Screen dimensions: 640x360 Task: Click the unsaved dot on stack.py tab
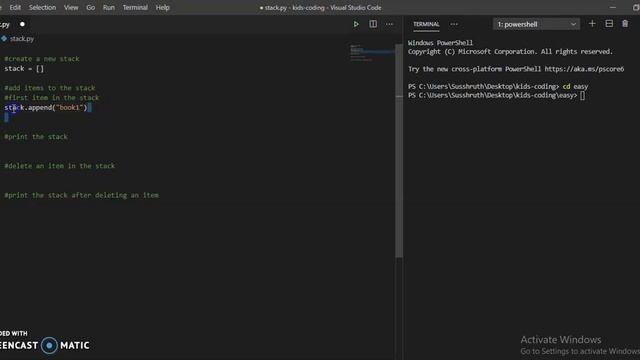coord(22,24)
